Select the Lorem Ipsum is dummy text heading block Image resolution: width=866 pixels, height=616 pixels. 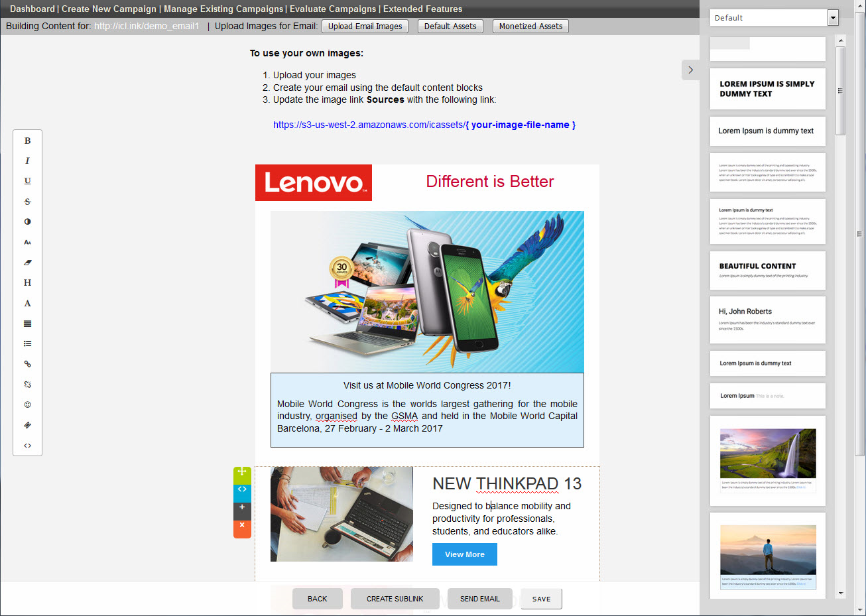coord(768,131)
